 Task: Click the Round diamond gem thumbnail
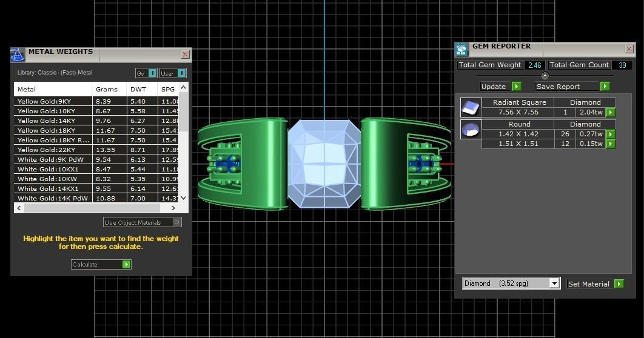(471, 129)
